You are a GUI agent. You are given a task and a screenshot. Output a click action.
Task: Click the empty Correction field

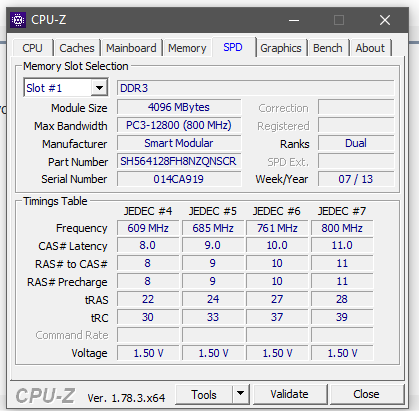pyautogui.click(x=356, y=107)
